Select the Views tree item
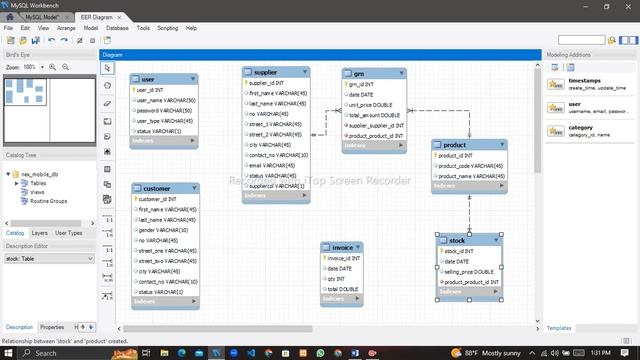The width and height of the screenshot is (640, 360). tap(37, 192)
